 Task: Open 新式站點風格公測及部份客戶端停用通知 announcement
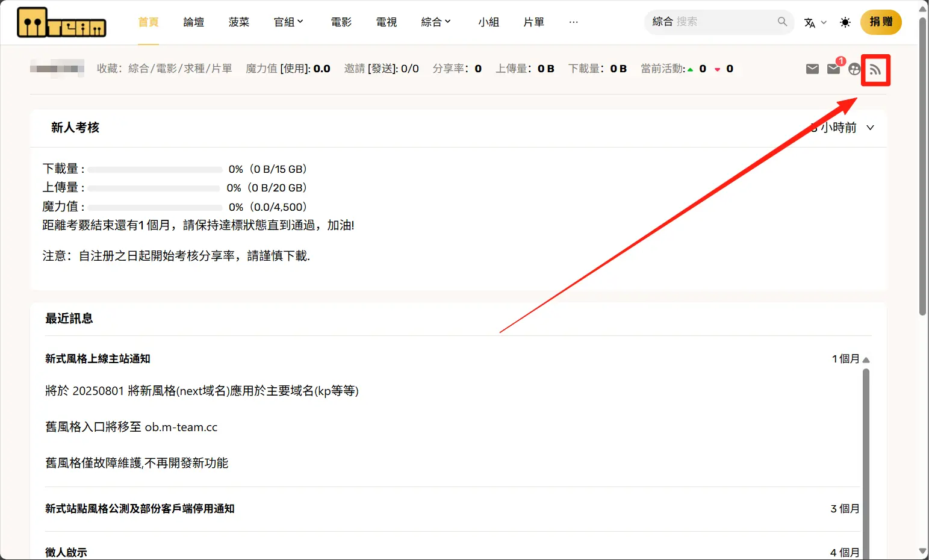[140, 509]
